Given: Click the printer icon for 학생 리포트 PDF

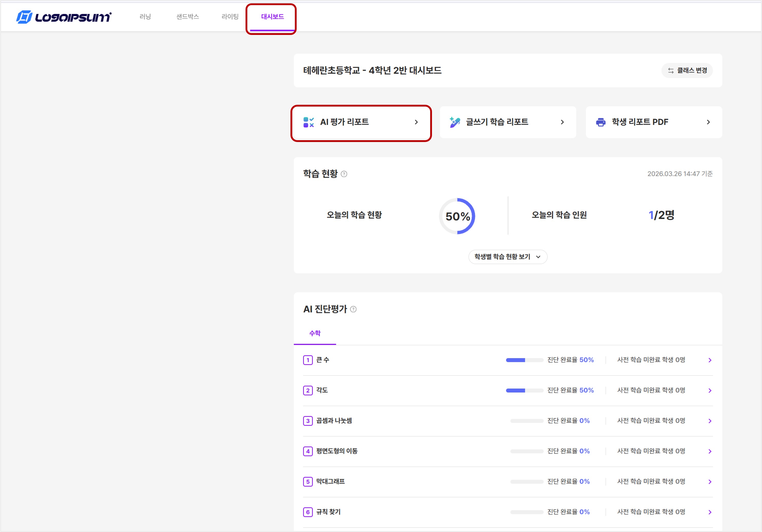Looking at the screenshot, I should (x=601, y=122).
